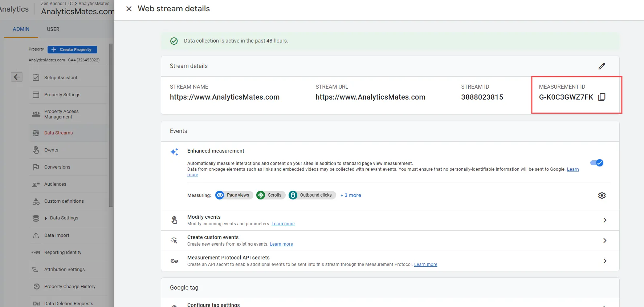Click the Reporting Identity icon
The height and width of the screenshot is (307, 644).
click(x=36, y=253)
